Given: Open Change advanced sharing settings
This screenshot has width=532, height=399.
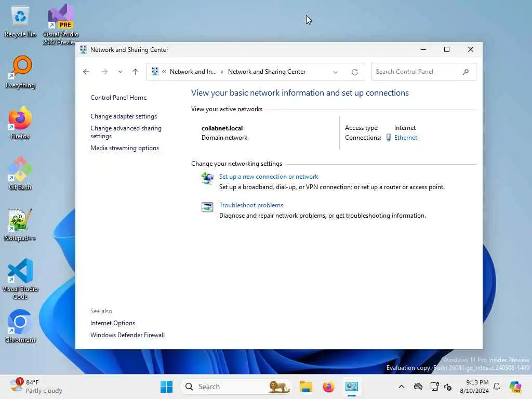Looking at the screenshot, I should pyautogui.click(x=126, y=132).
